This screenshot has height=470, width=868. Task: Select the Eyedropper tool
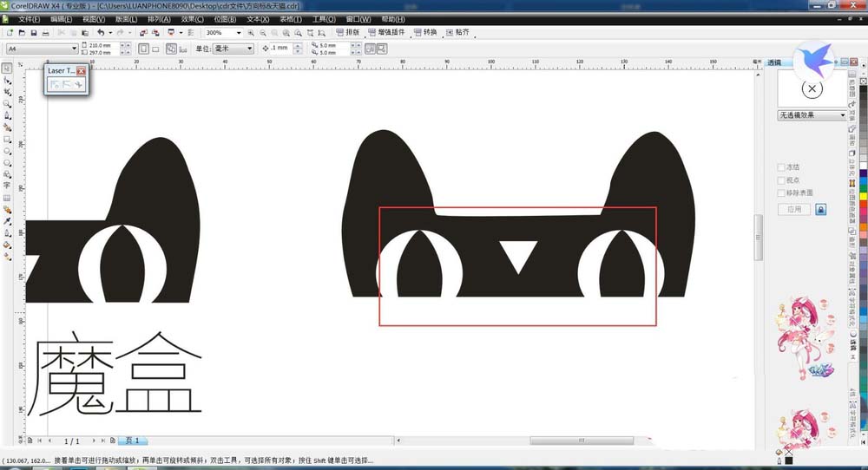[x=7, y=221]
